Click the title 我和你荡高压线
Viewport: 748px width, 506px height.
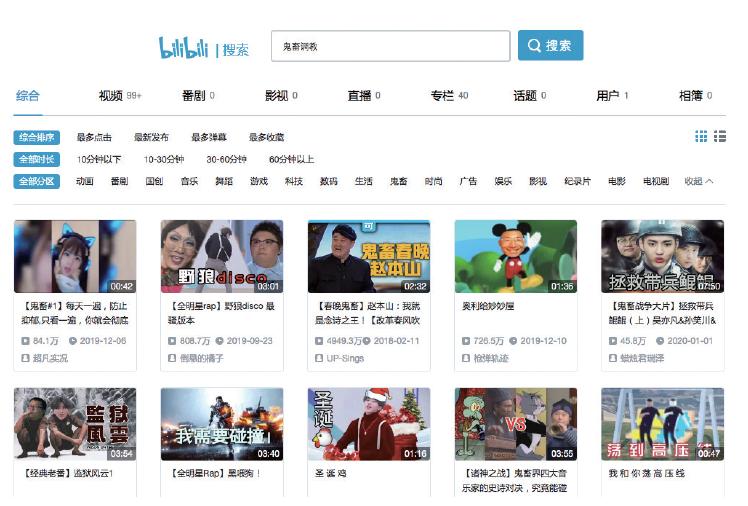pyautogui.click(x=647, y=474)
